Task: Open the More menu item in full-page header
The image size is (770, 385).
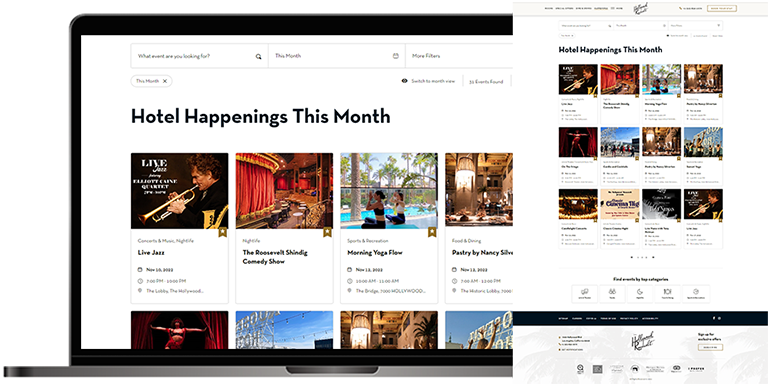Action: click(620, 8)
